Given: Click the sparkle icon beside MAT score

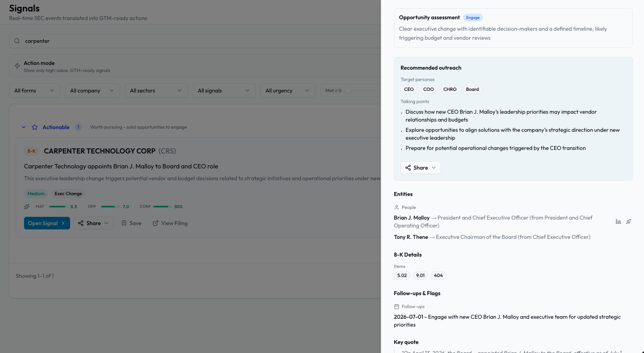Looking at the screenshot, I should click(27, 207).
